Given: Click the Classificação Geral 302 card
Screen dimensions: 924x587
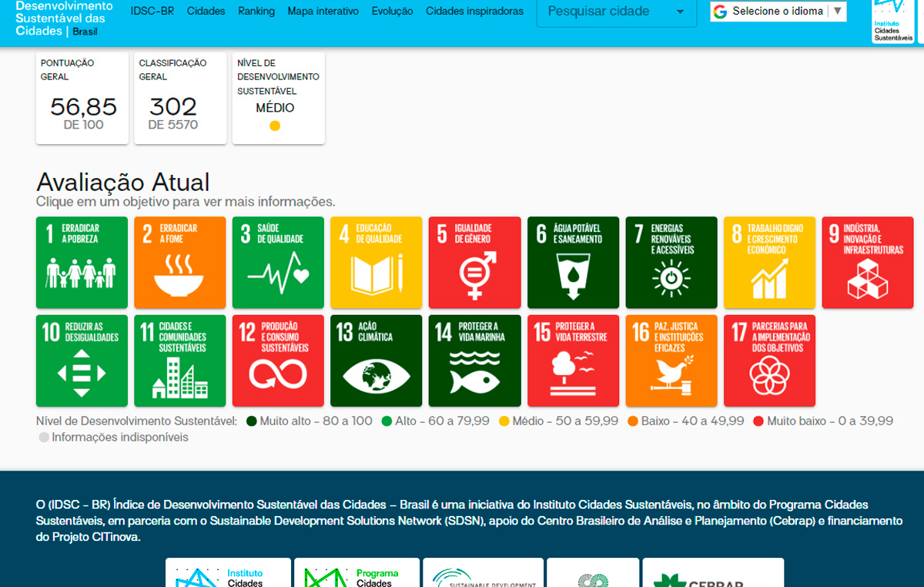Looking at the screenshot, I should (180, 98).
